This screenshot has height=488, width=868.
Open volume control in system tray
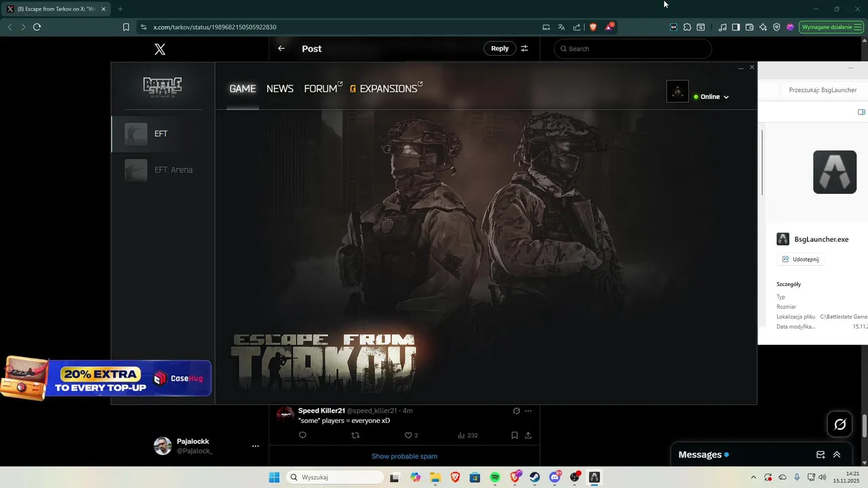point(823,477)
